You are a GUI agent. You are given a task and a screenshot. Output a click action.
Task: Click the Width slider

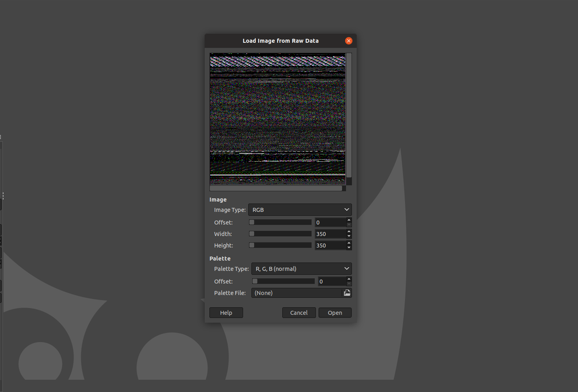[x=280, y=234]
